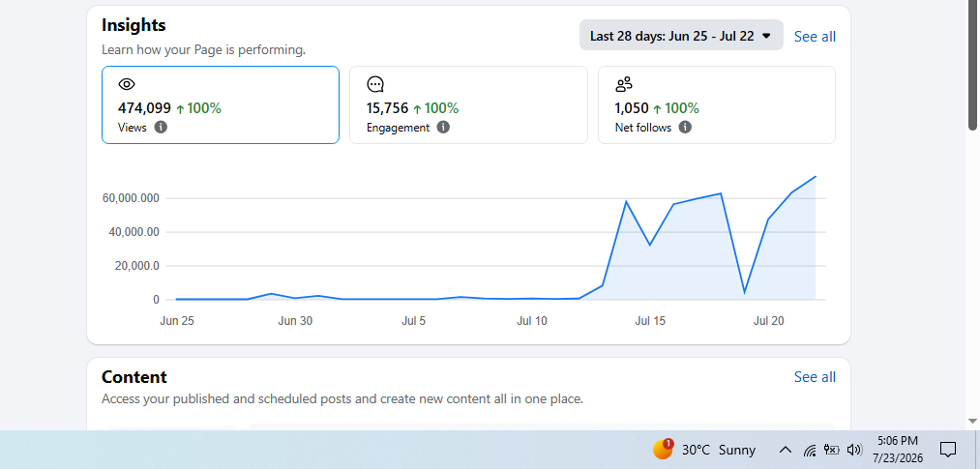Open the info icon next to Engagement
The image size is (980, 469).
[443, 128]
